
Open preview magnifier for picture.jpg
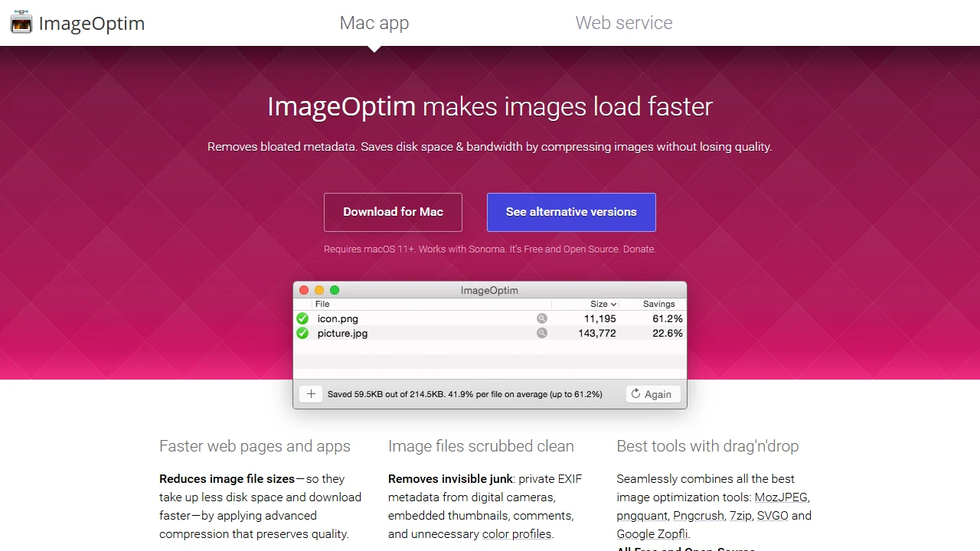[542, 332]
